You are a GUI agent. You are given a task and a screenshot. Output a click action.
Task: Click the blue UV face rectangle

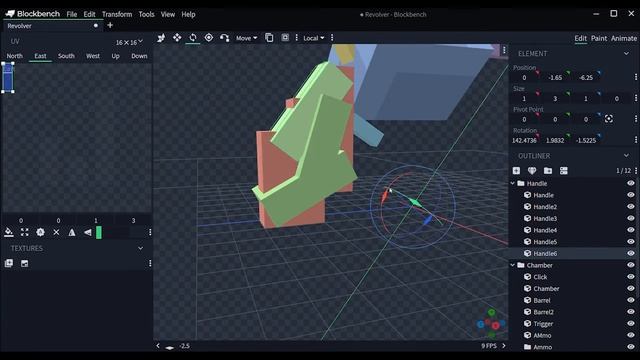[8, 78]
